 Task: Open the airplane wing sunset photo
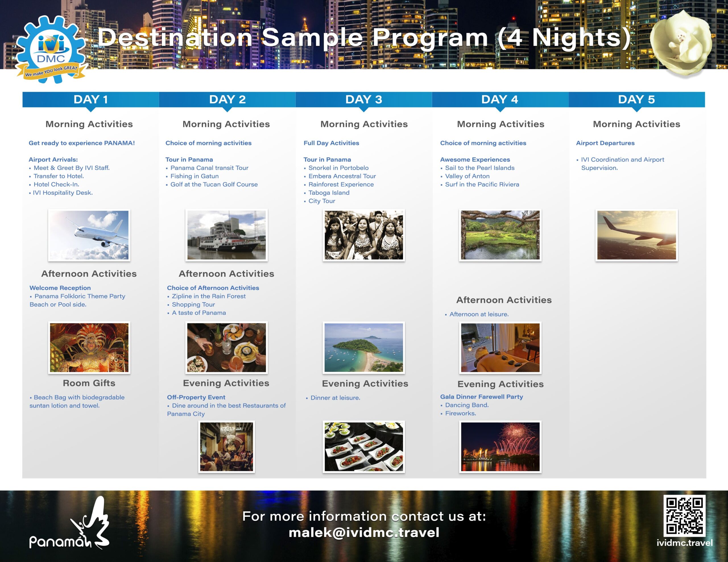point(636,235)
